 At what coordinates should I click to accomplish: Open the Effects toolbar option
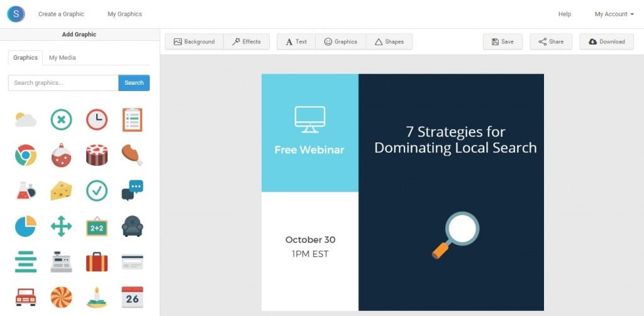246,42
